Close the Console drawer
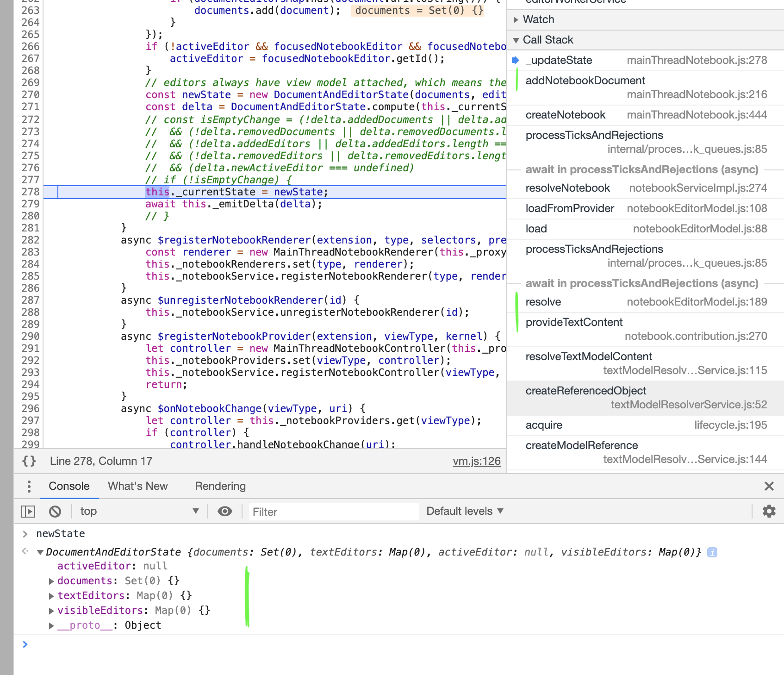 pyautogui.click(x=769, y=486)
